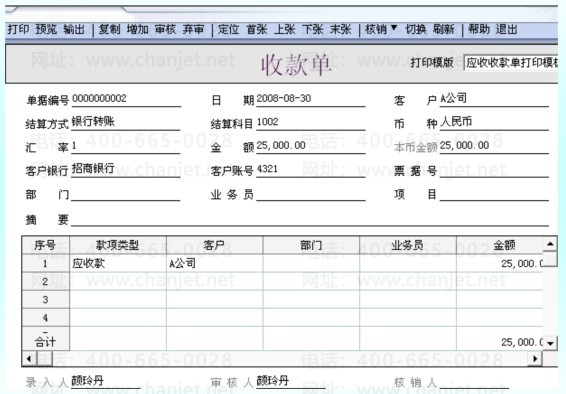The width and height of the screenshot is (566, 394).
Task: Click 弃审 to unapprove
Action: pyautogui.click(x=193, y=29)
